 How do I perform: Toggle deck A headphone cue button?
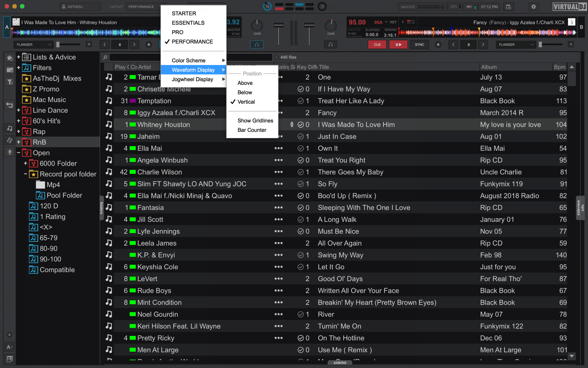click(x=257, y=45)
